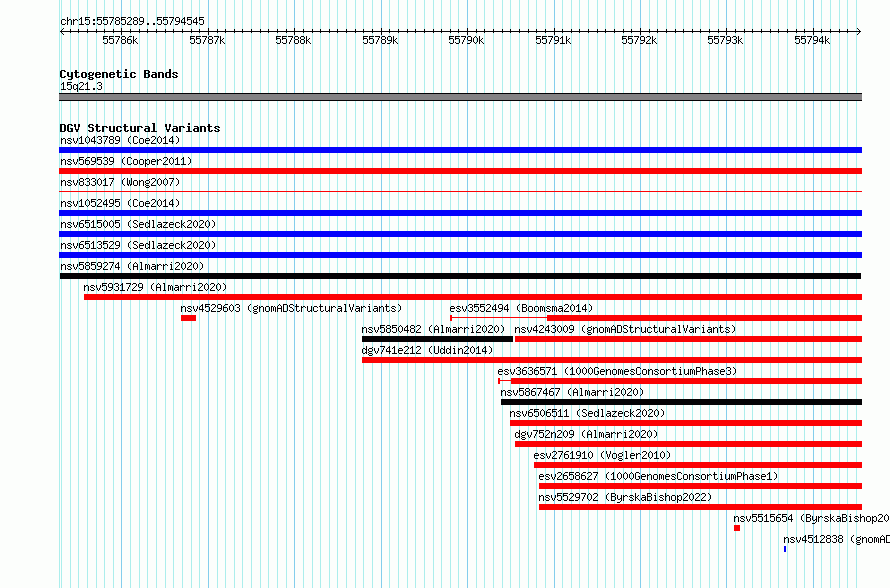890x588 pixels.
Task: Select the red dgv752n209 variant bar
Action: pyautogui.click(x=689, y=444)
